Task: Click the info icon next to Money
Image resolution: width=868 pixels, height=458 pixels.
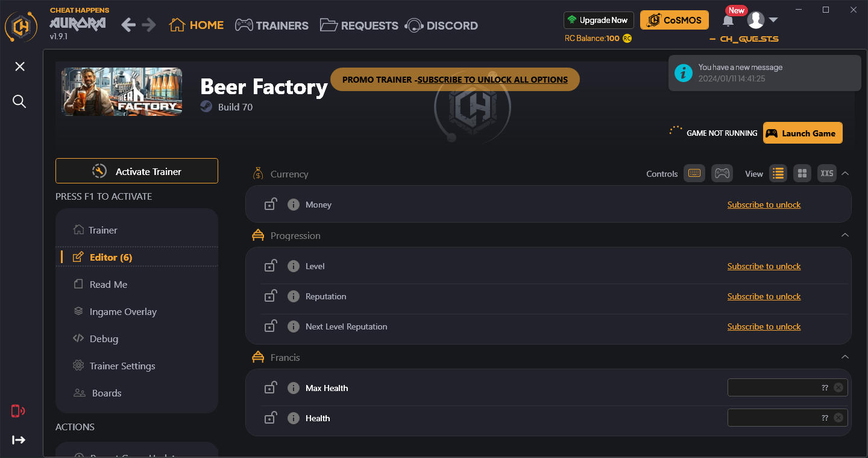Action: [294, 205]
